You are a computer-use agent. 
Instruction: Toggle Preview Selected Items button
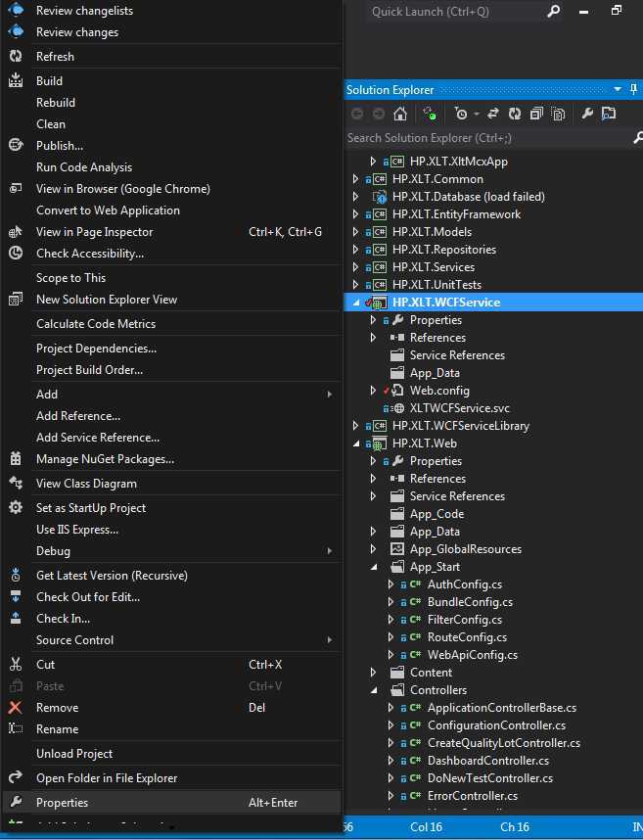click(x=609, y=114)
